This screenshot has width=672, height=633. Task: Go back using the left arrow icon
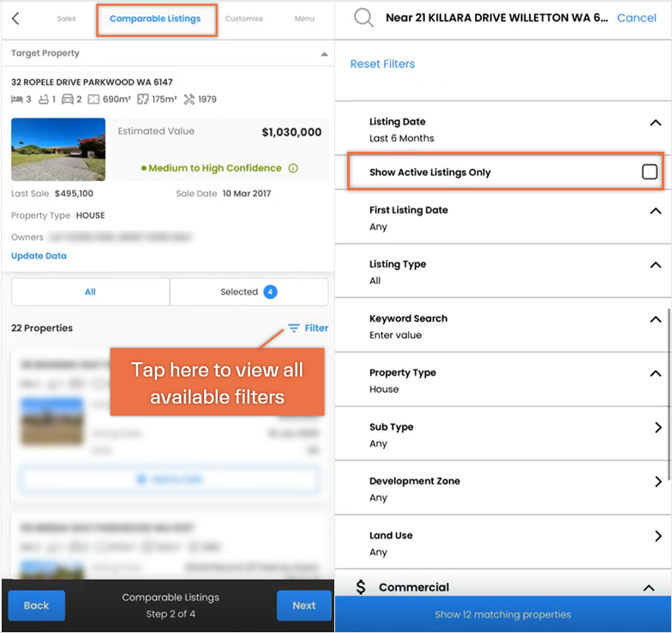click(15, 18)
